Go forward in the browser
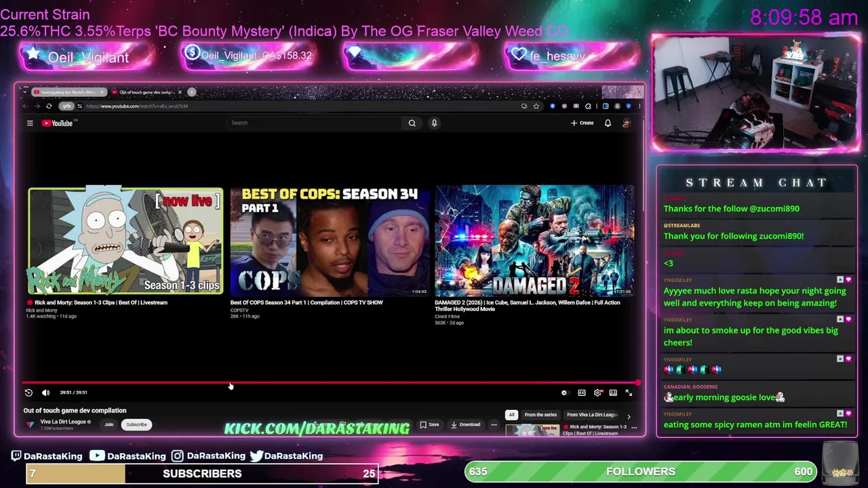Viewport: 868px width, 488px height. pyautogui.click(x=37, y=106)
